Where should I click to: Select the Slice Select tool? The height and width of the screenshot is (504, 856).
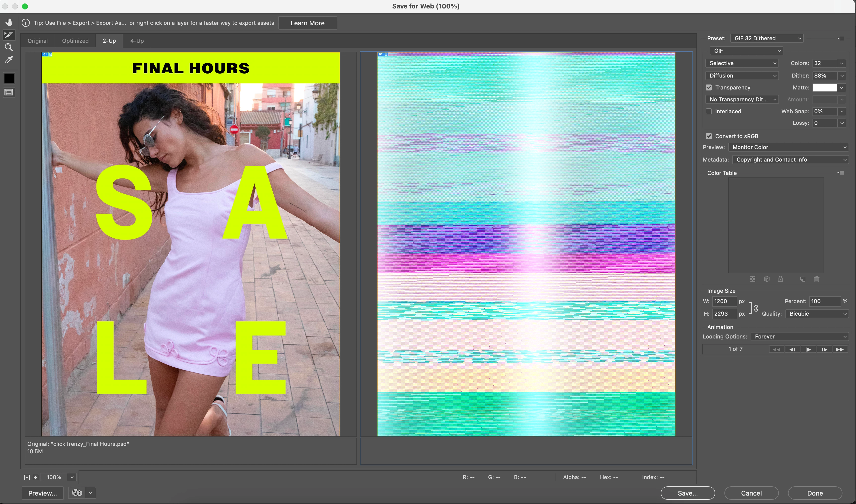(9, 35)
